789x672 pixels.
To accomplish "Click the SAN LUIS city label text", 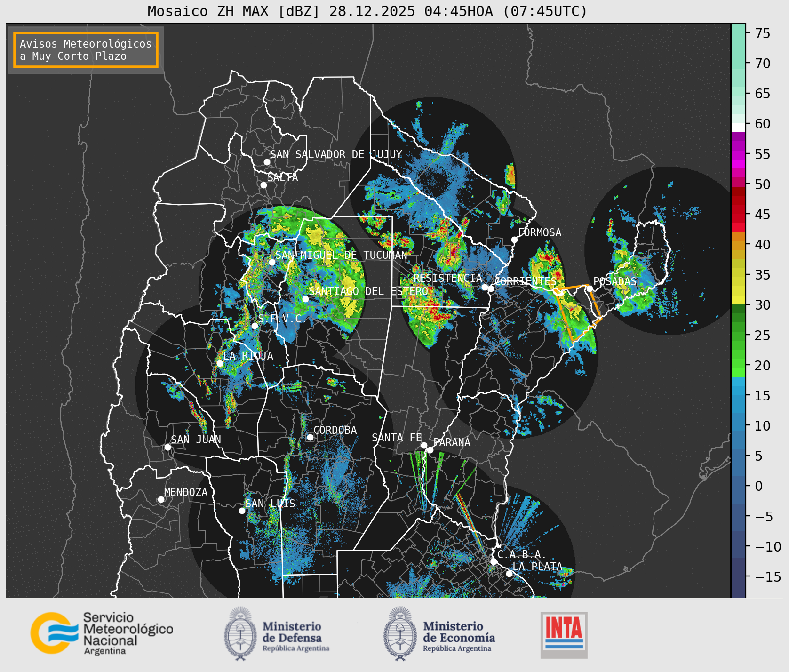I will [271, 504].
